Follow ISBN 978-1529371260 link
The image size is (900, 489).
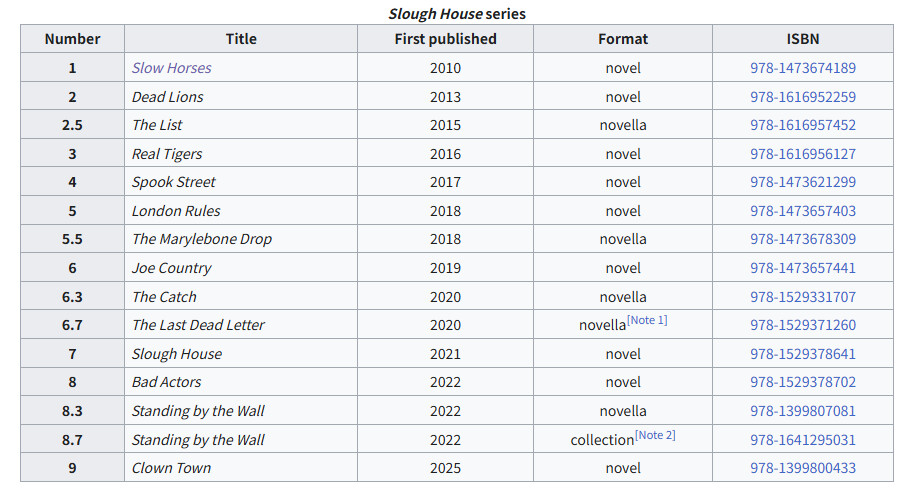coord(802,325)
